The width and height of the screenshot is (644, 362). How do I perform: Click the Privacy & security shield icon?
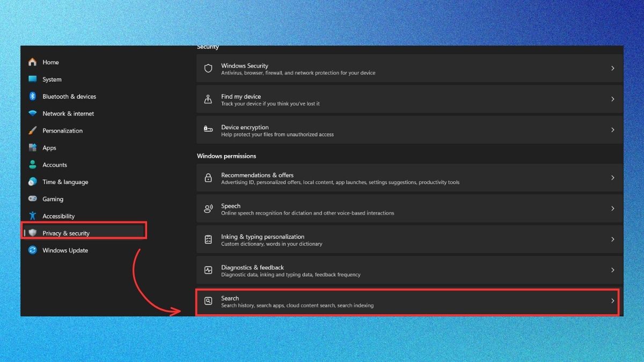pos(33,233)
